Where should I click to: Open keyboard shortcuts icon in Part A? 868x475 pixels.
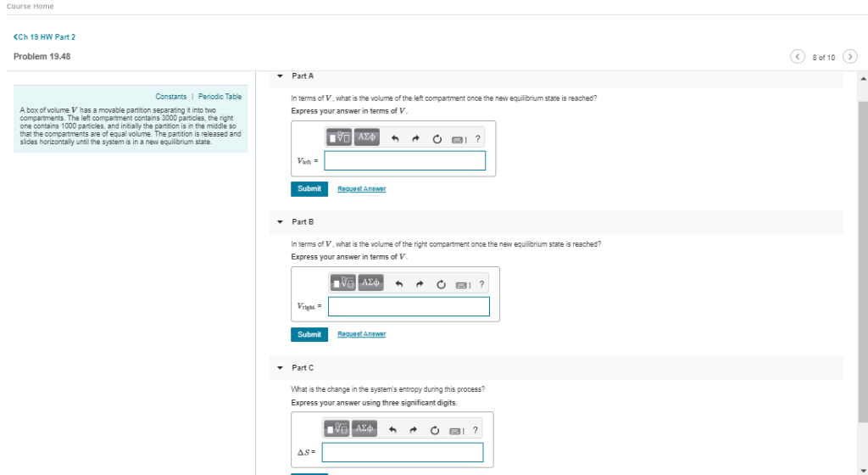(x=459, y=139)
